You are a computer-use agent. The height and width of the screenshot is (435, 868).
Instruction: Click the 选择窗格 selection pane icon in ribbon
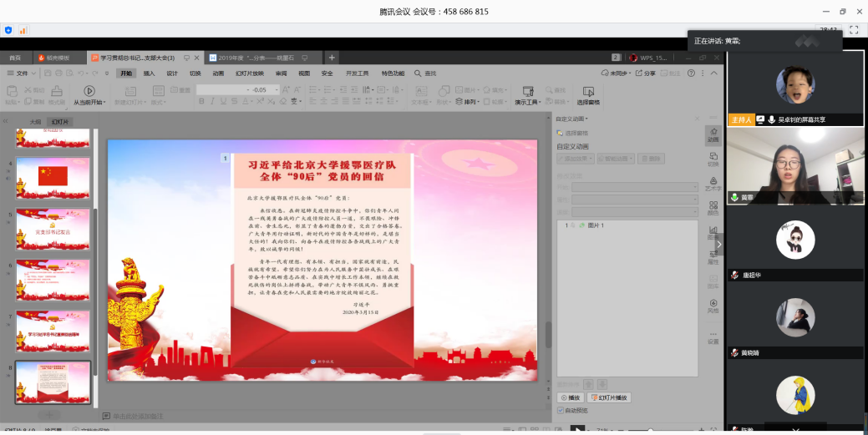click(588, 91)
